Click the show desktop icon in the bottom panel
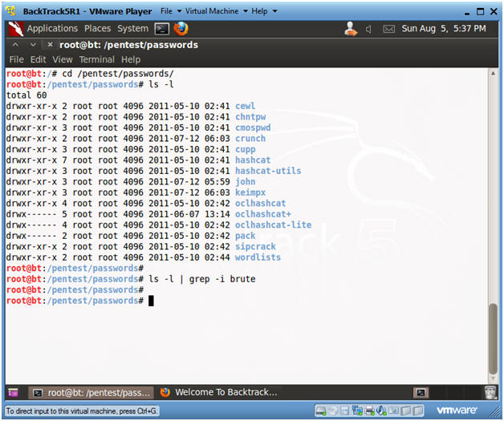This screenshot has width=504, height=421. (13, 392)
